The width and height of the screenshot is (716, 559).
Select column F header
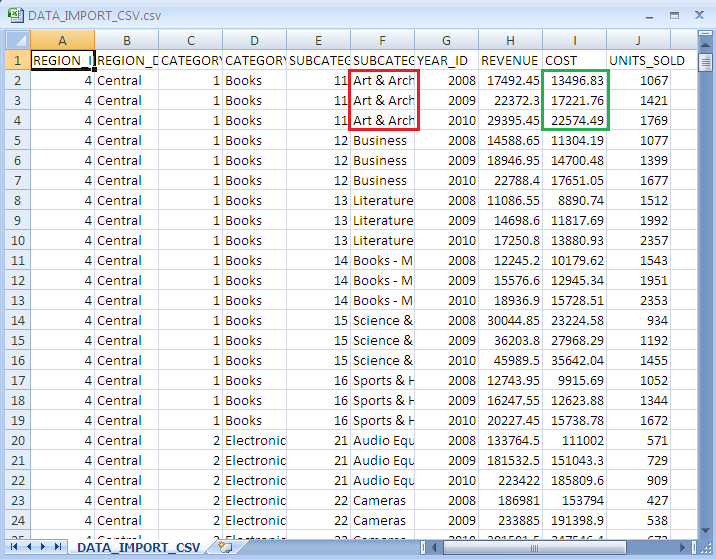pyautogui.click(x=382, y=40)
